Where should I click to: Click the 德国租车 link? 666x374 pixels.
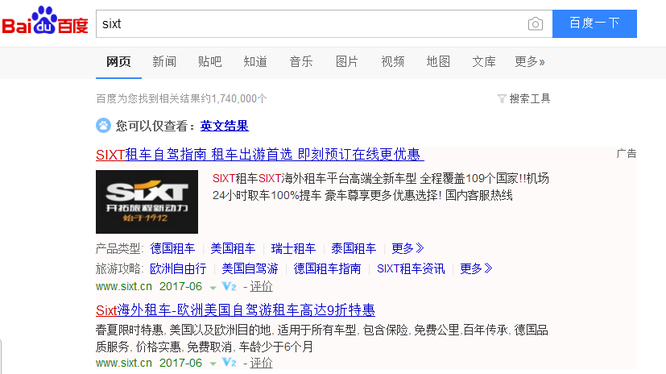(172, 248)
